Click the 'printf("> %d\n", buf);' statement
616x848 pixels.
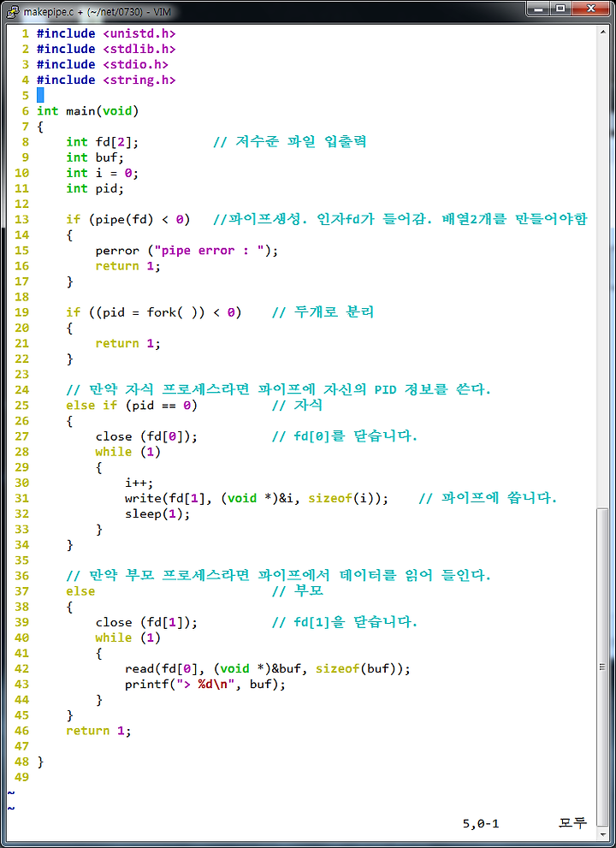pos(205,684)
